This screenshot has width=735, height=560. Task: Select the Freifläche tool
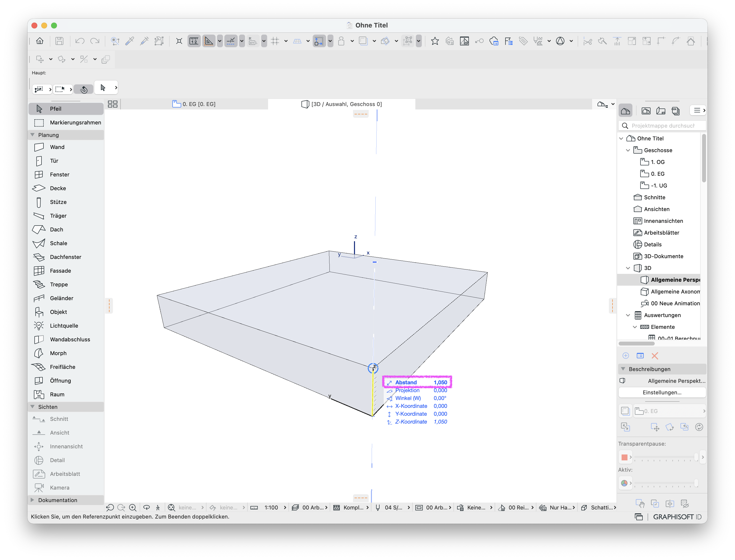click(66, 367)
